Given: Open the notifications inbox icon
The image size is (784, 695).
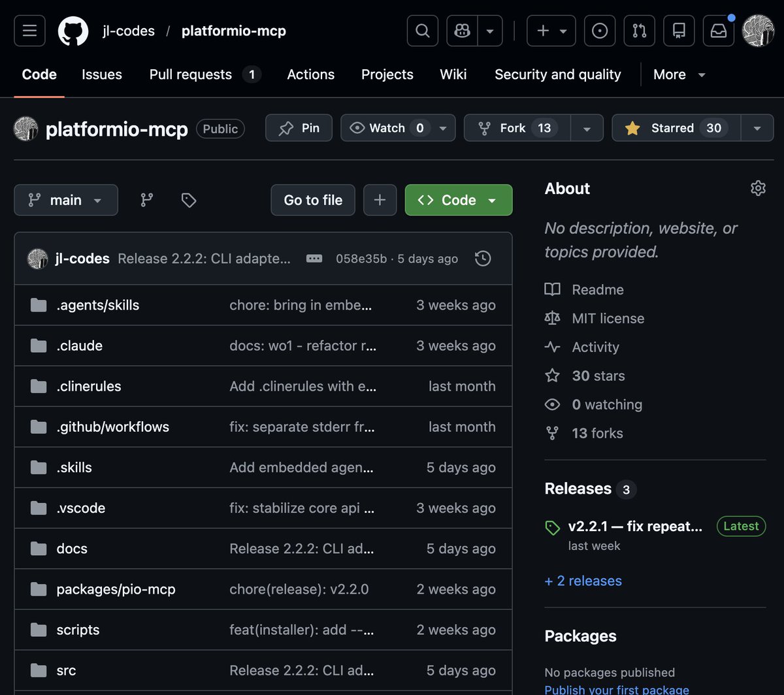Looking at the screenshot, I should (719, 31).
